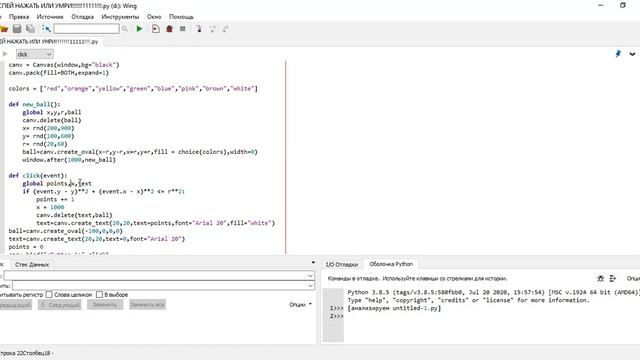This screenshot has width=640, height=360.
Task: Click the "Следующий" search button
Action: [x=60, y=304]
